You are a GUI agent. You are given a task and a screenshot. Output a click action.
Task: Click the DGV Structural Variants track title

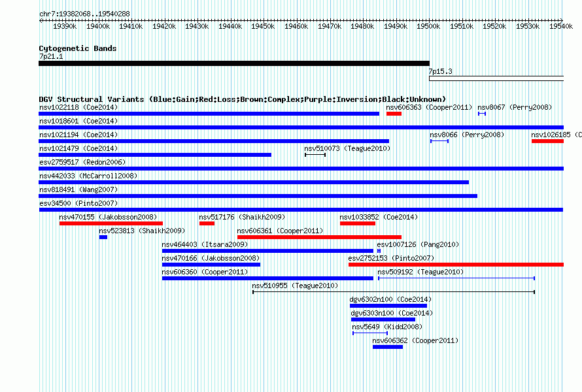click(243, 99)
